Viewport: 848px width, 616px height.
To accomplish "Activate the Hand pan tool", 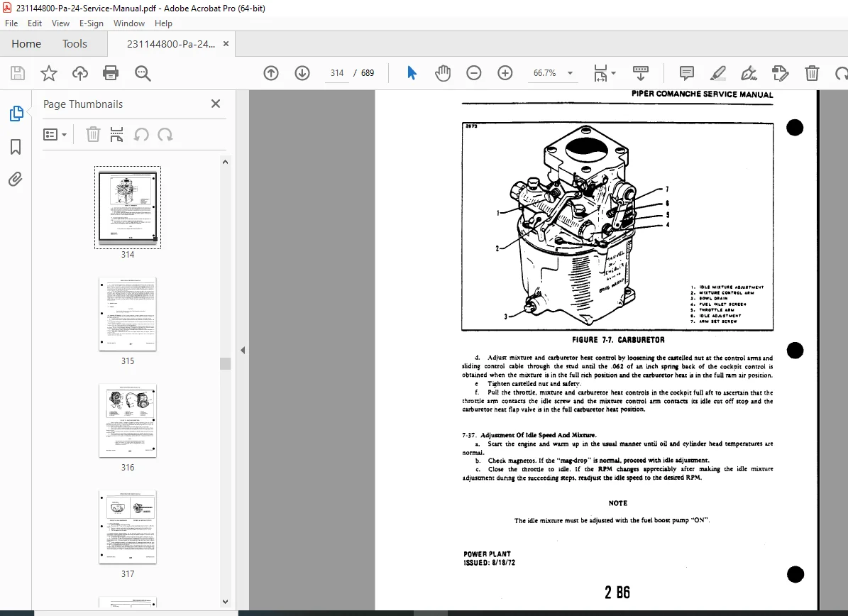I will pyautogui.click(x=442, y=73).
